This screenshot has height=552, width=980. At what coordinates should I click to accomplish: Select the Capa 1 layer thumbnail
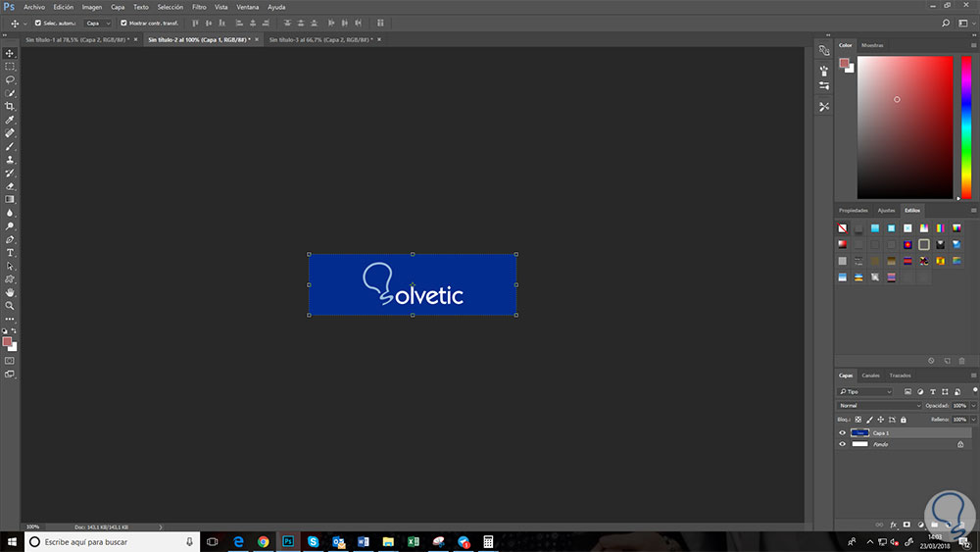(x=860, y=432)
